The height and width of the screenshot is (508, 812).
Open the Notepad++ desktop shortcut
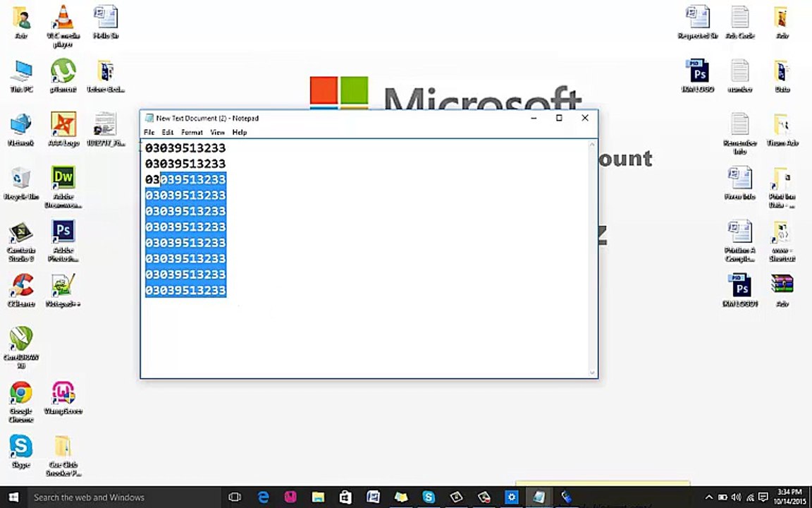click(63, 290)
